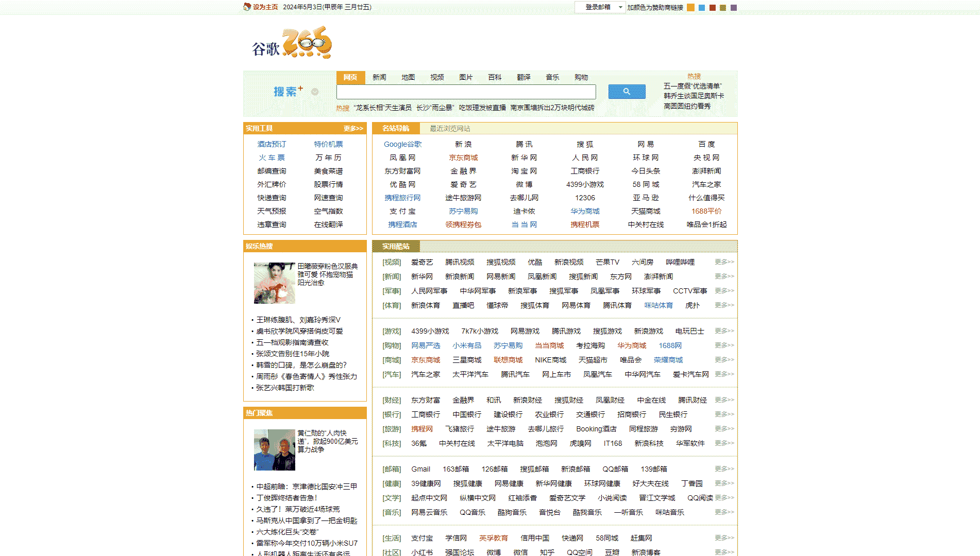The width and height of the screenshot is (980, 556).
Task: Open the 携程机票 link
Action: click(x=585, y=224)
